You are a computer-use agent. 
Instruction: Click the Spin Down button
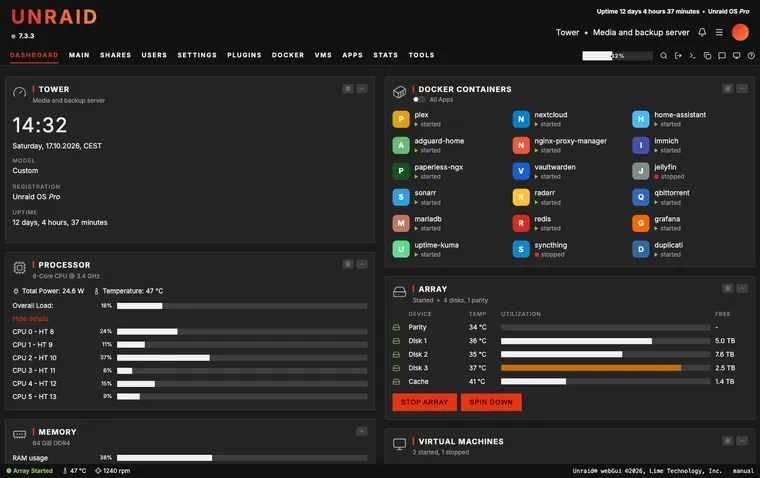coord(491,402)
